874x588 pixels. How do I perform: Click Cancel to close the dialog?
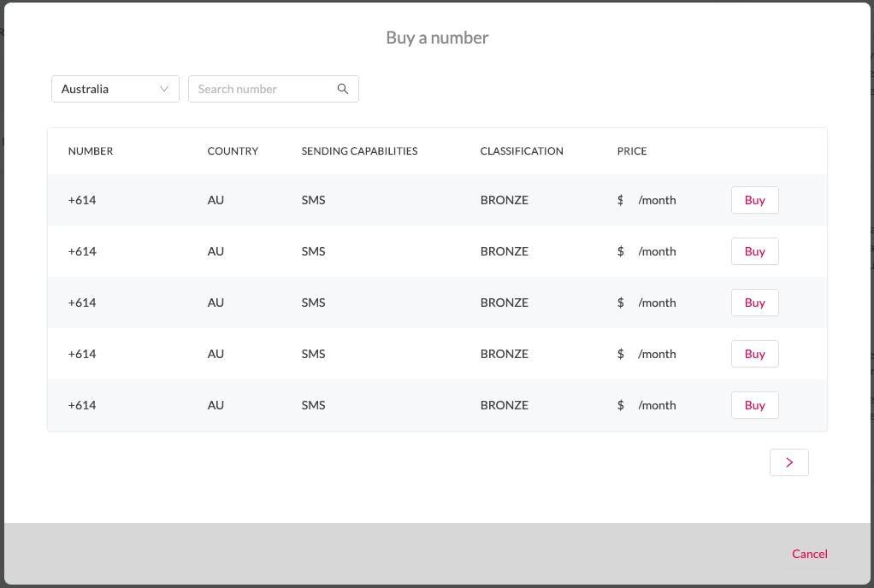coord(808,554)
